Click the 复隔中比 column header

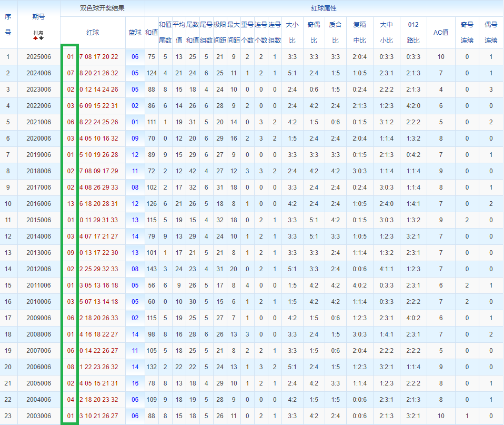[x=359, y=33]
